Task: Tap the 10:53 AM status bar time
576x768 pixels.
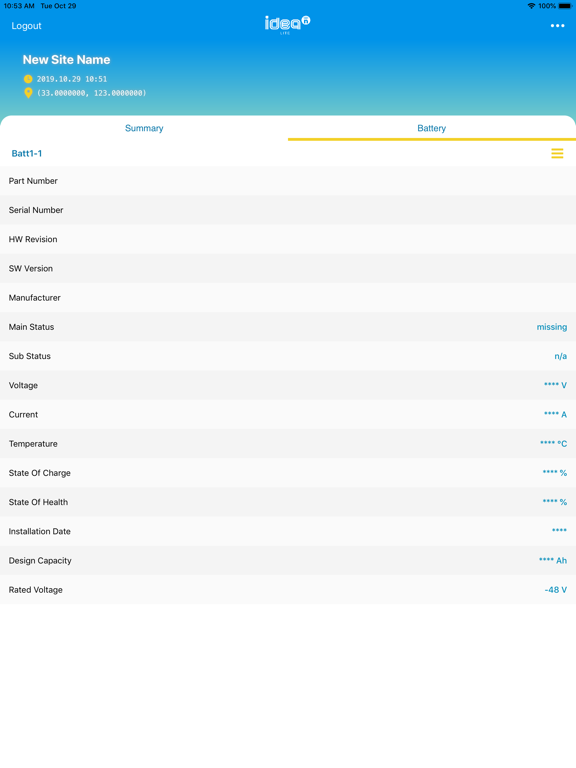Action: click(19, 6)
